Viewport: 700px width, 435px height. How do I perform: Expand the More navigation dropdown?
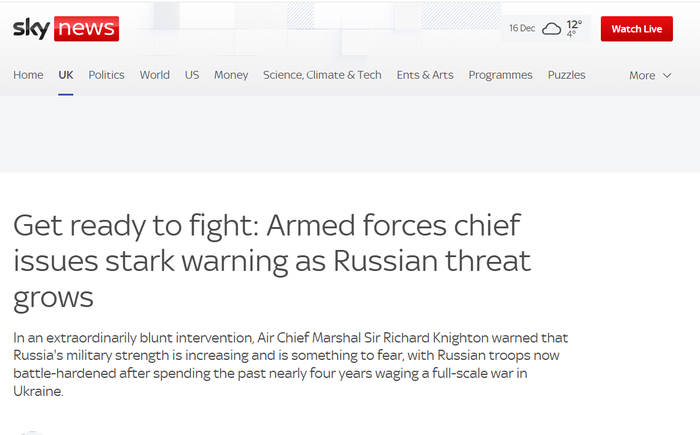(649, 75)
